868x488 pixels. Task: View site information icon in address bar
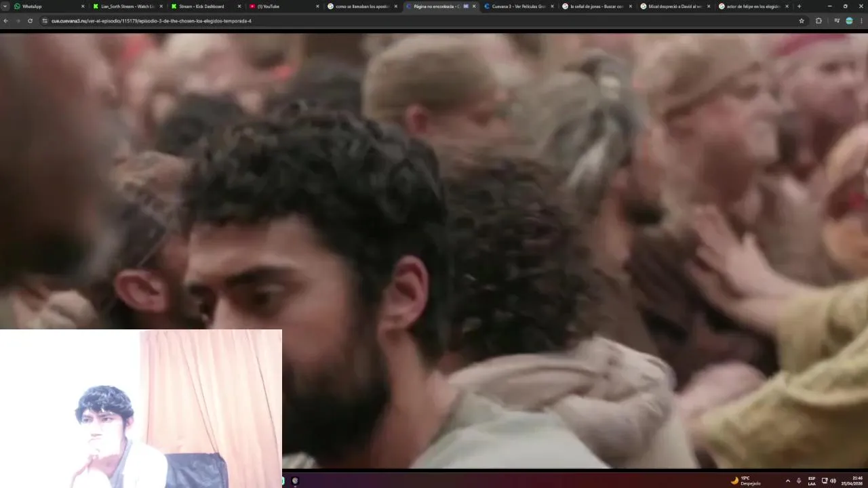coord(45,21)
